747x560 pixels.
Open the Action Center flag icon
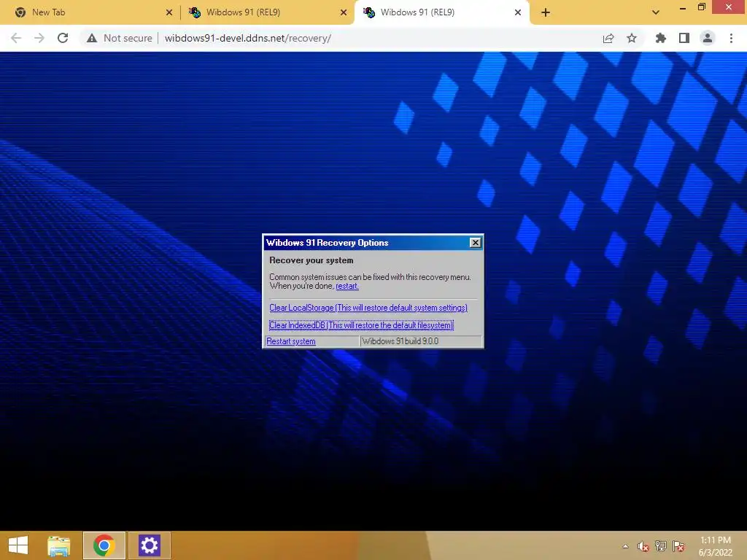(678, 546)
